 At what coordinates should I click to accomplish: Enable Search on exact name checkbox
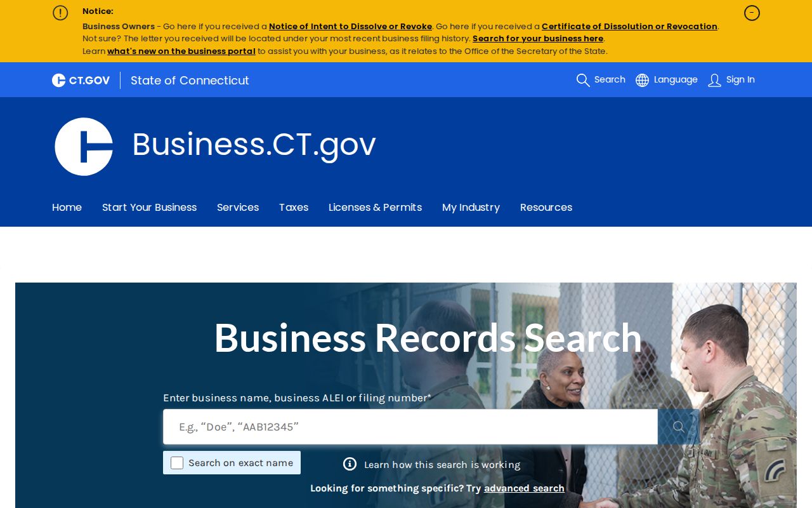coord(177,463)
